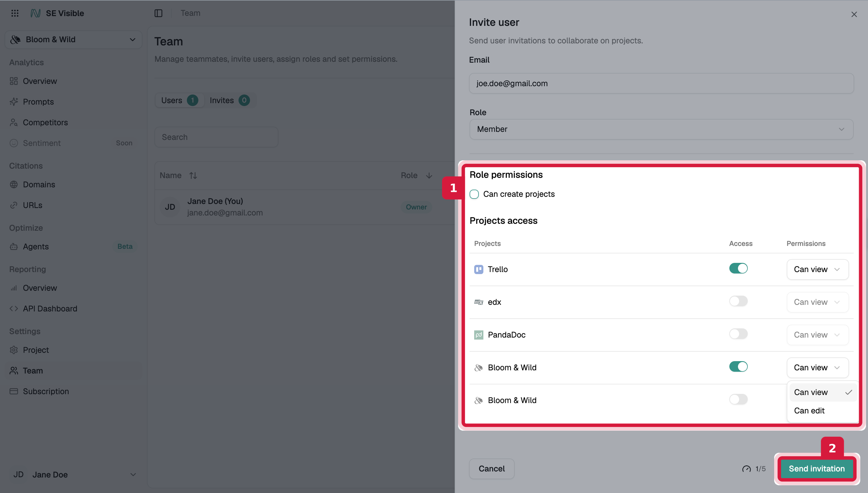Open the Role dropdown set to Member
The image size is (868, 493).
(661, 129)
